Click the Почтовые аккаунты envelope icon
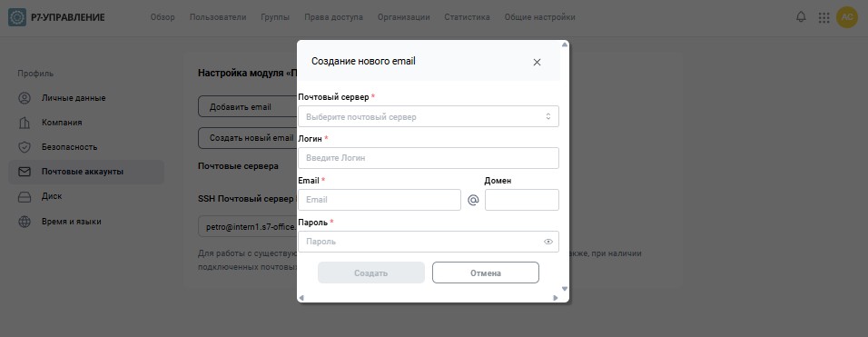Viewport: 868px width, 337px height. coord(25,172)
